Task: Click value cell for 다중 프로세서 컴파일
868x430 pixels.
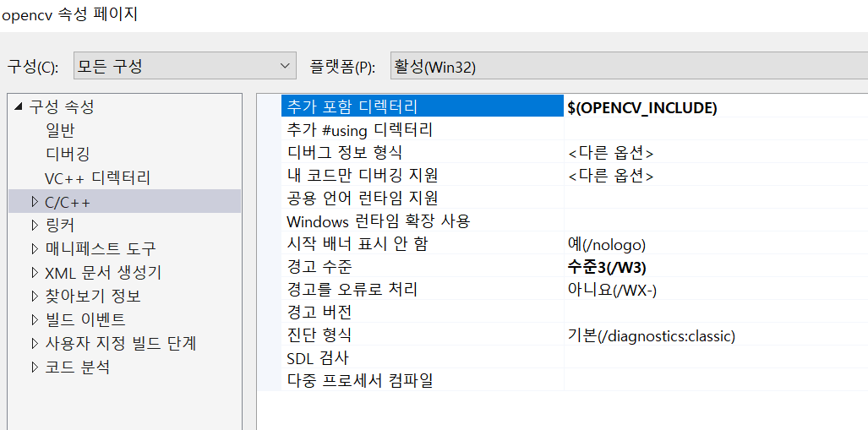Action: point(716,380)
